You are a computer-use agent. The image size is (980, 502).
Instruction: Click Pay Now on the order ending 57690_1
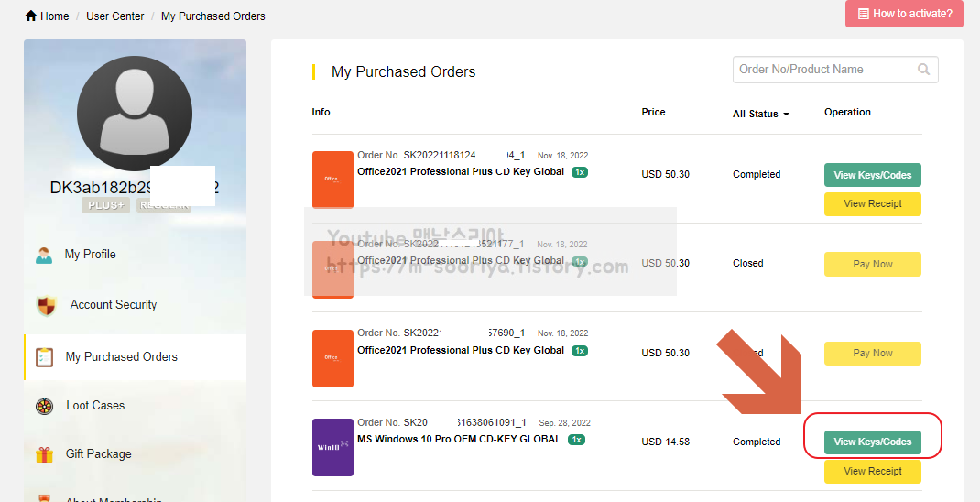click(x=873, y=354)
